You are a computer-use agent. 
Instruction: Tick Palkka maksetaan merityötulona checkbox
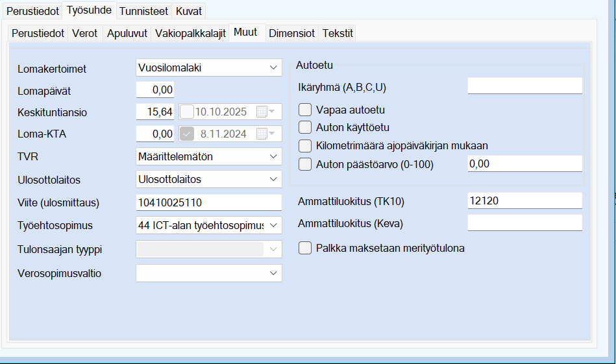tap(305, 248)
